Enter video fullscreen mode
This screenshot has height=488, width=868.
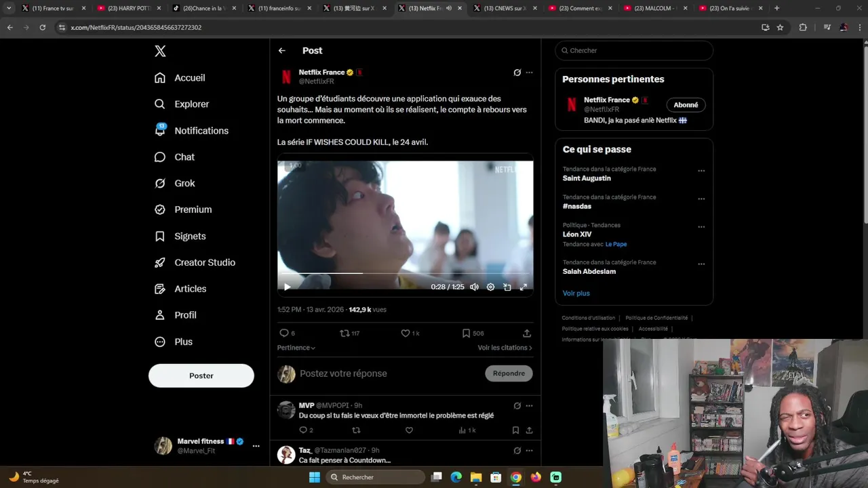[524, 287]
